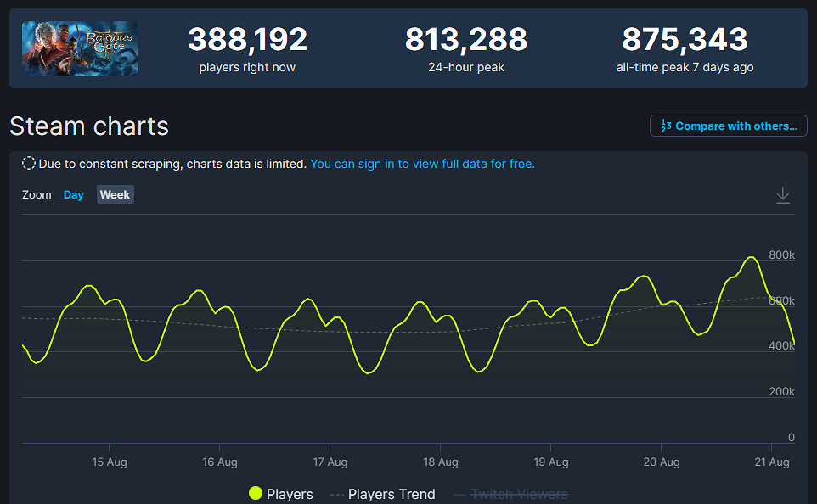Viewport: 817px width, 504px height.
Task: Toggle the Players series in the legend
Action: tap(281, 493)
